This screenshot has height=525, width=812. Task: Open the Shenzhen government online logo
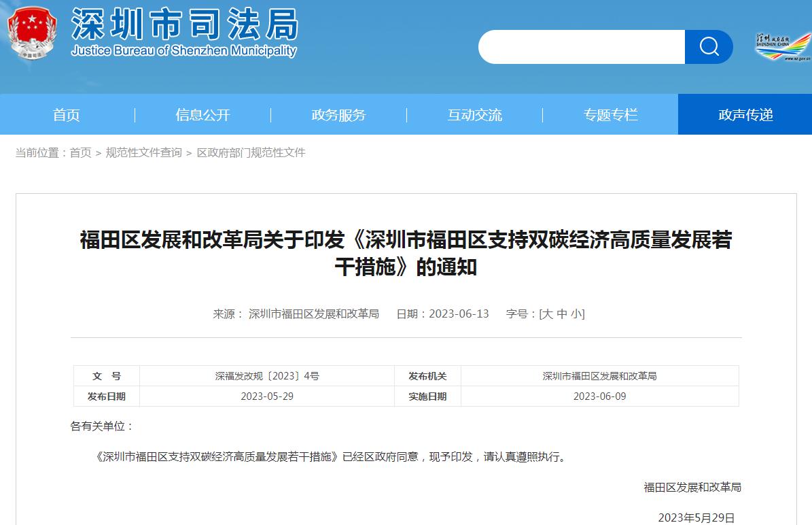[x=782, y=47]
